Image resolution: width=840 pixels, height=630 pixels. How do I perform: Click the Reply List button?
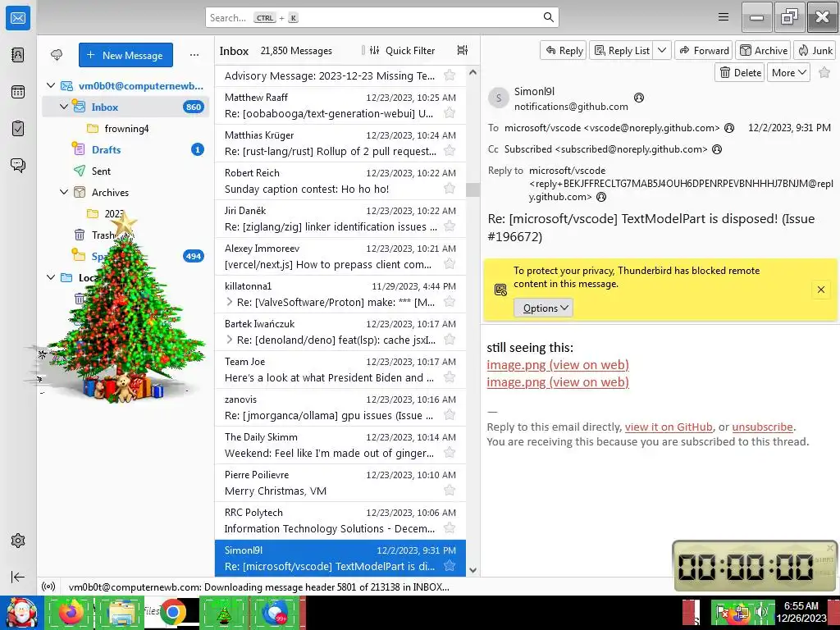(622, 50)
